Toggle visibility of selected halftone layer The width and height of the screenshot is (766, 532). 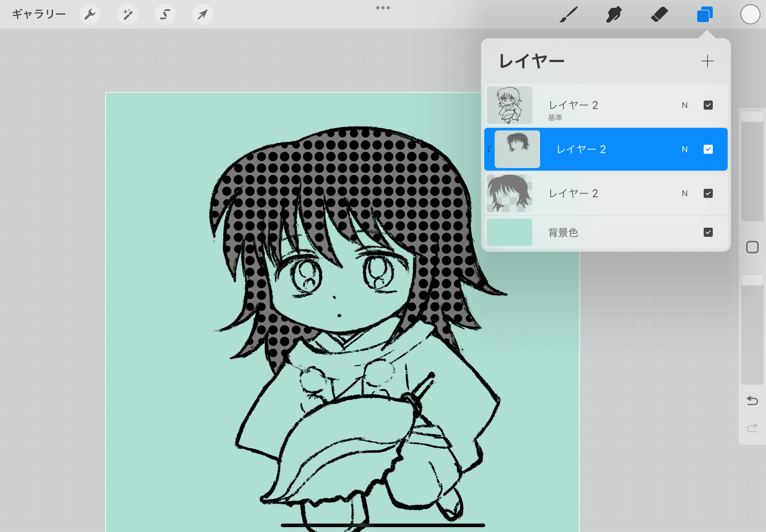click(708, 149)
